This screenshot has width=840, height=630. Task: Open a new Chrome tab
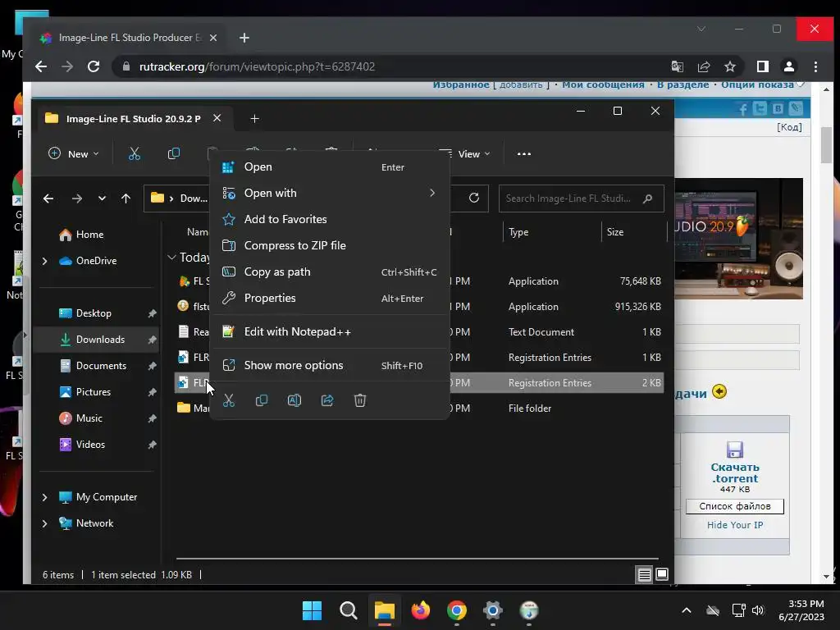244,38
